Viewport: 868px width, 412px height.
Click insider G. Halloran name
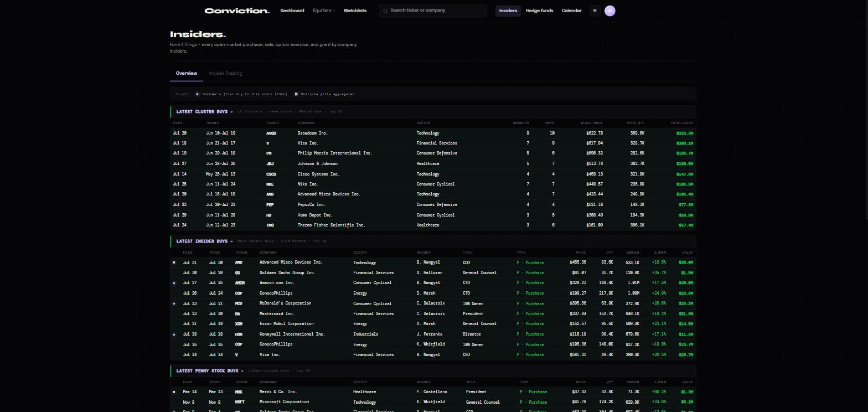pos(429,273)
